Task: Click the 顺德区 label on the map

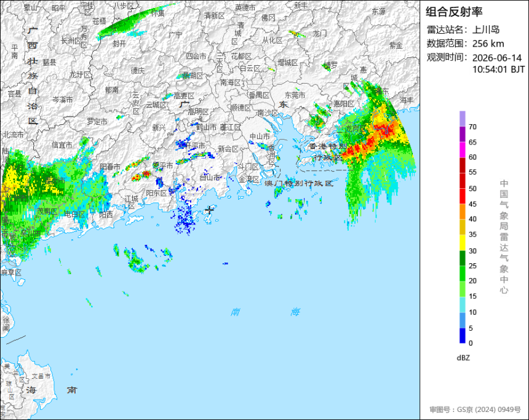Action: (x=241, y=108)
